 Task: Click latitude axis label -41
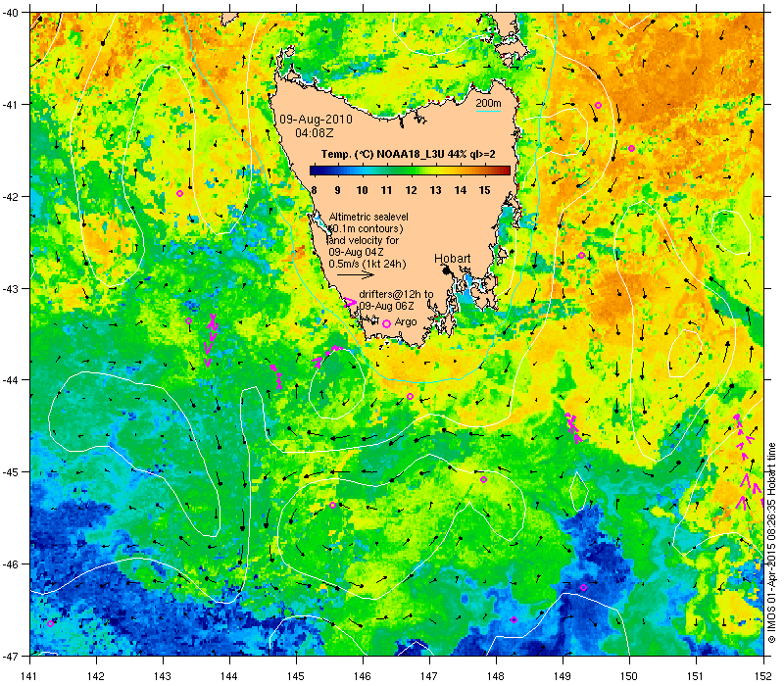click(x=10, y=105)
